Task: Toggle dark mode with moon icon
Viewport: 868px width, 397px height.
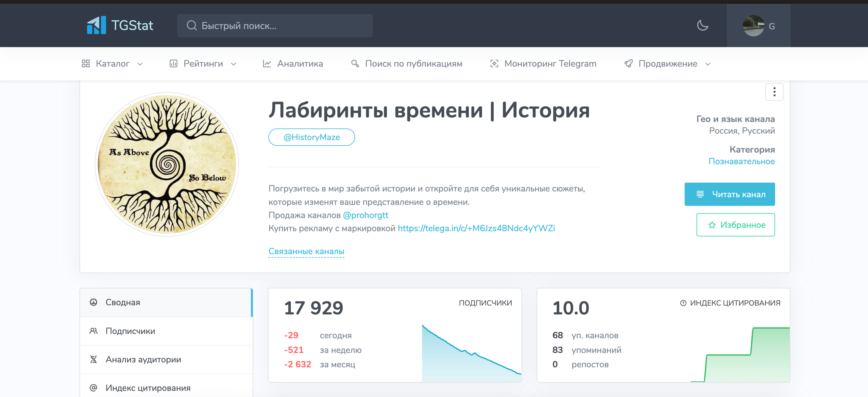Action: coord(702,26)
